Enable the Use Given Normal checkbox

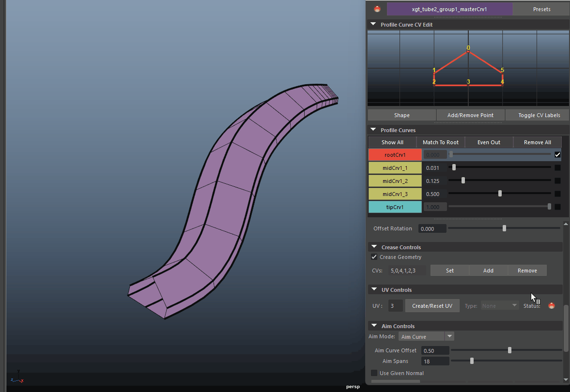[x=374, y=373]
